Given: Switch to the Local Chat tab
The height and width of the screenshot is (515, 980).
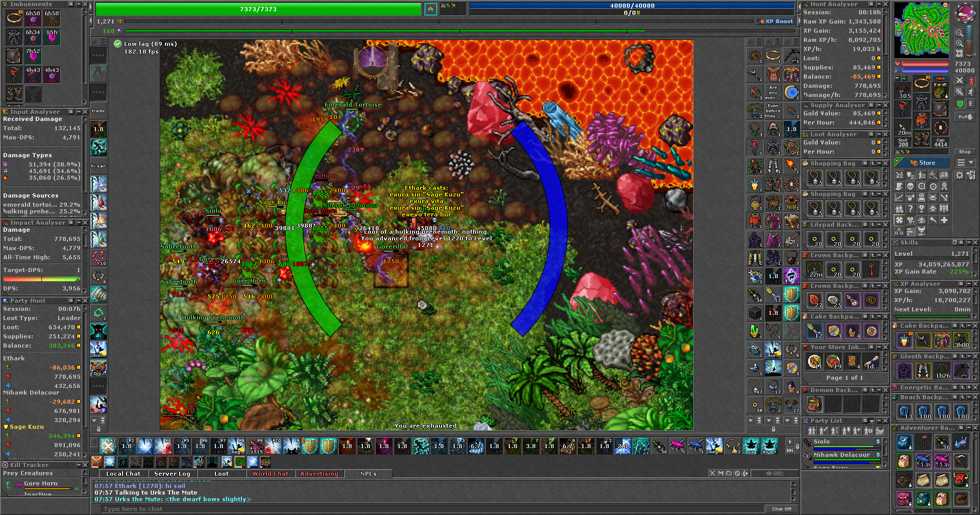Looking at the screenshot, I should (x=123, y=474).
